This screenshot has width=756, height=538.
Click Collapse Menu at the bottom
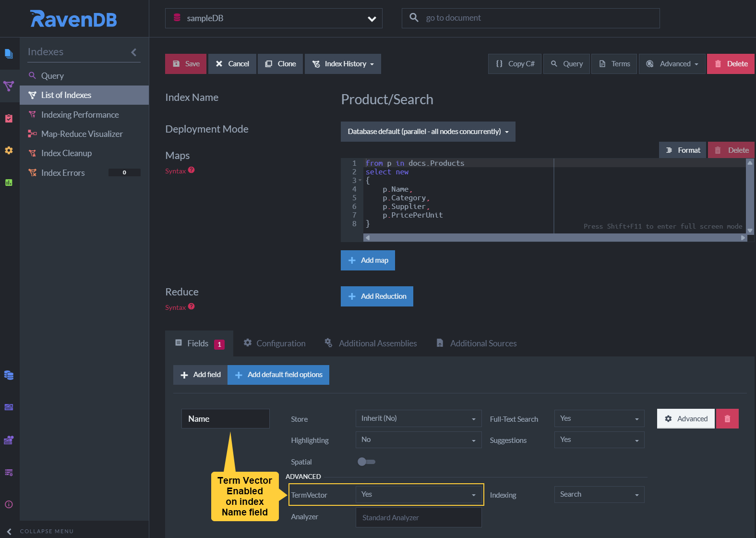point(47,531)
